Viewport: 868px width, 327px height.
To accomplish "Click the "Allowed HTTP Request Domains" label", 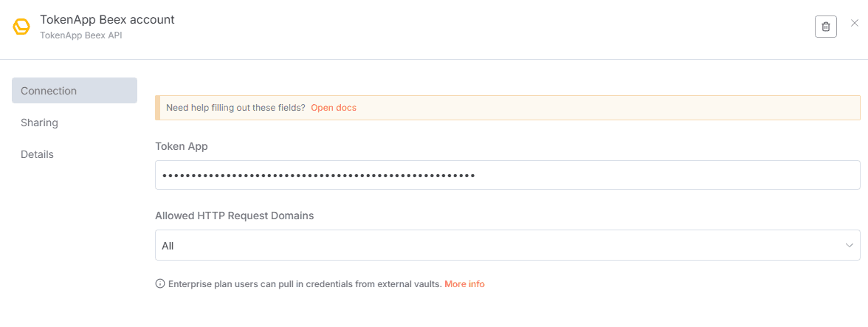I will point(234,216).
